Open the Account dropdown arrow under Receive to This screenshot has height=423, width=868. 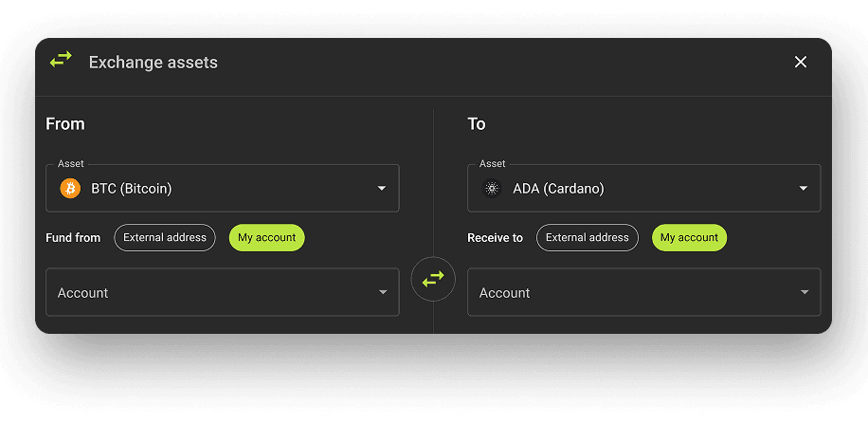805,292
